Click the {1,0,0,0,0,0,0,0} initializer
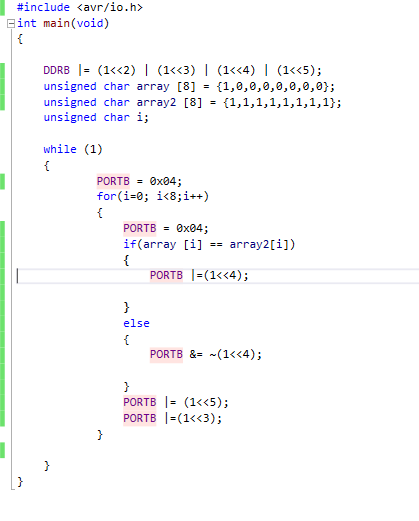 pos(272,86)
